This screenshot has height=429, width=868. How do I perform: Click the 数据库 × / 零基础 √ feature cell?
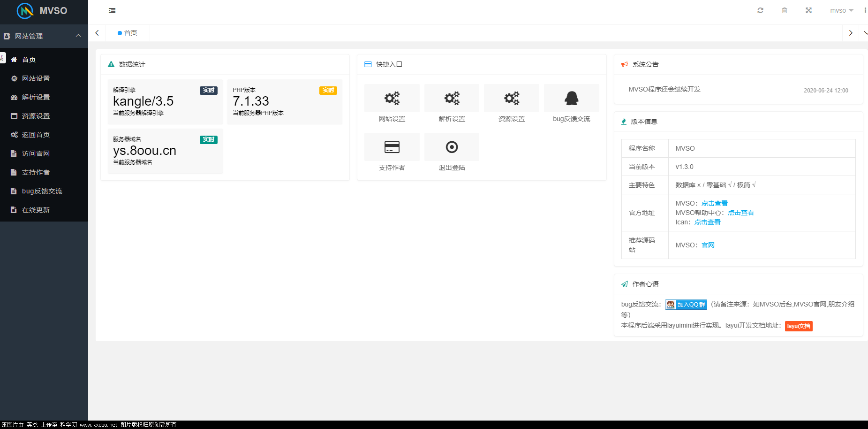(x=762, y=185)
